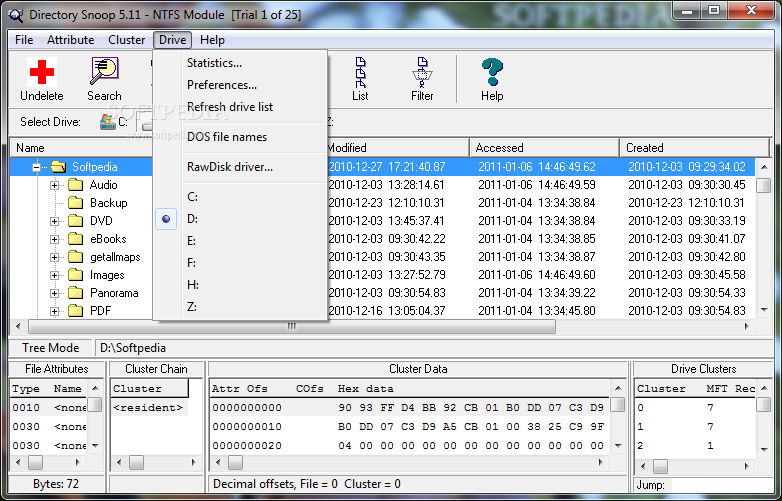
Task: Switch to List view icon
Action: [360, 72]
